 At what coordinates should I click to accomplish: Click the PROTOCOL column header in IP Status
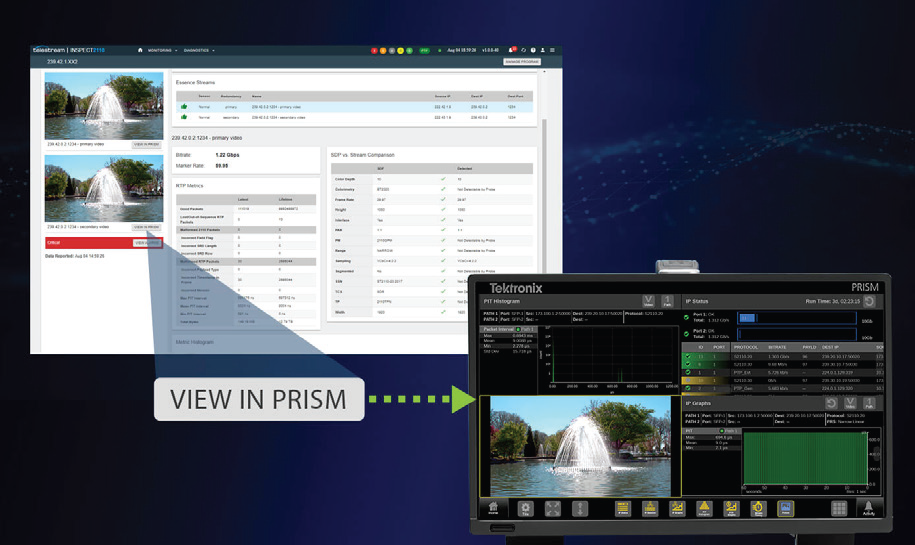[x=745, y=347]
